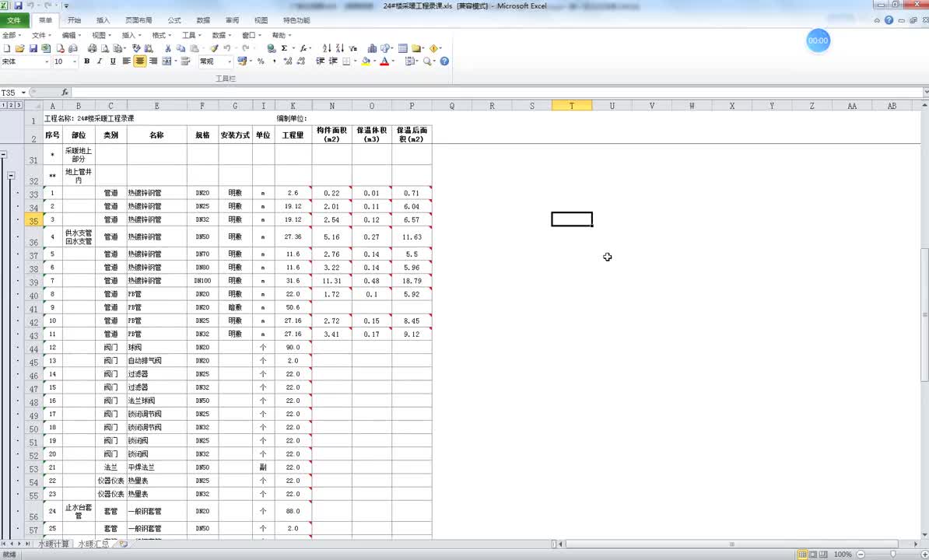Screen dimensions: 929x560
Task: Save using the toolbar floppy disk icon
Action: pos(33,48)
